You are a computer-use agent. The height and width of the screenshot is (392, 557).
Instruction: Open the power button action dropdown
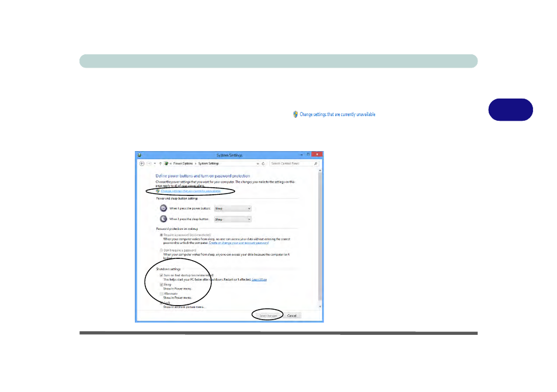pyautogui.click(x=233, y=209)
